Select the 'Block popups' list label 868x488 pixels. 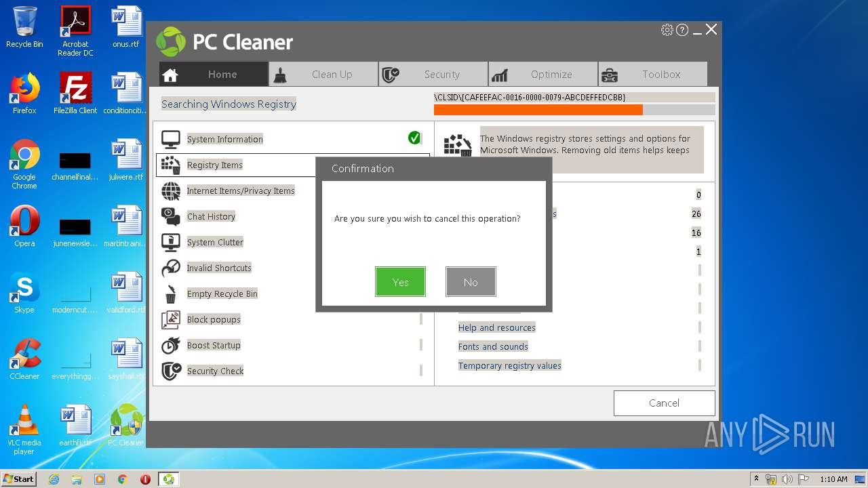[214, 319]
